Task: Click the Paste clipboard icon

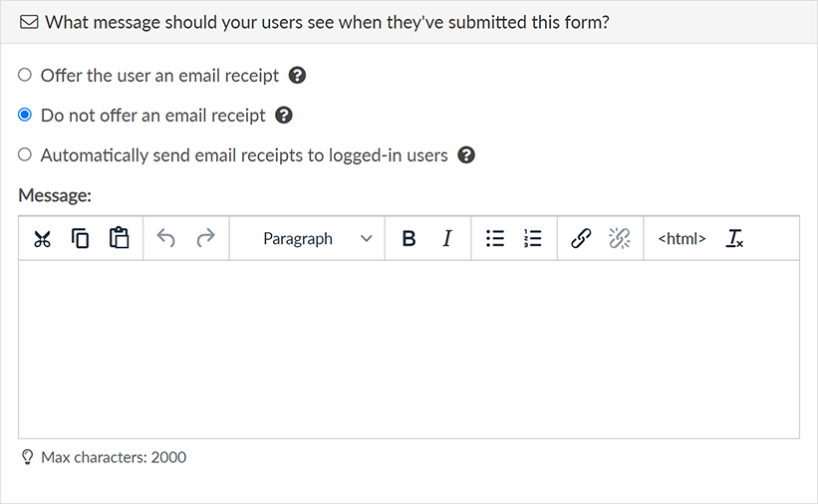Action: [120, 239]
